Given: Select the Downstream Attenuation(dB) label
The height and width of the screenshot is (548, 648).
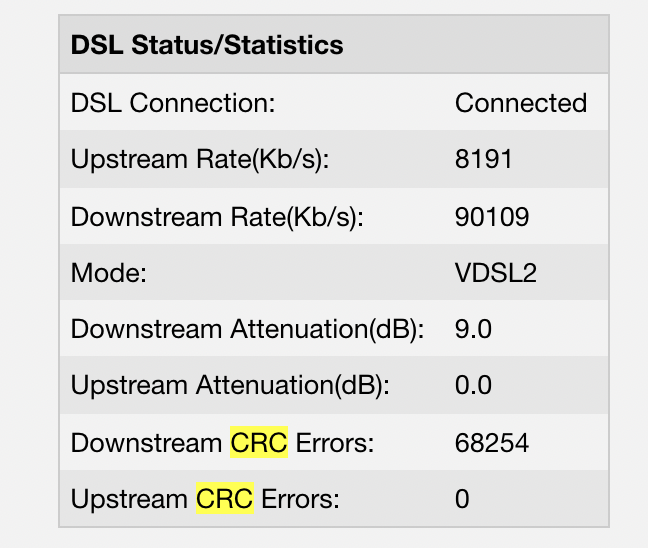Looking at the screenshot, I should (247, 329).
